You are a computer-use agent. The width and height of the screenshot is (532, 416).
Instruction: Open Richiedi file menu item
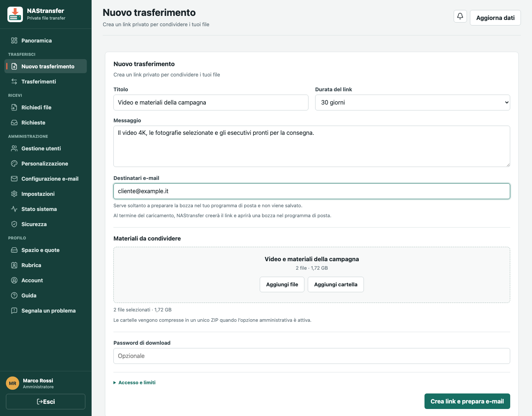tap(46, 108)
